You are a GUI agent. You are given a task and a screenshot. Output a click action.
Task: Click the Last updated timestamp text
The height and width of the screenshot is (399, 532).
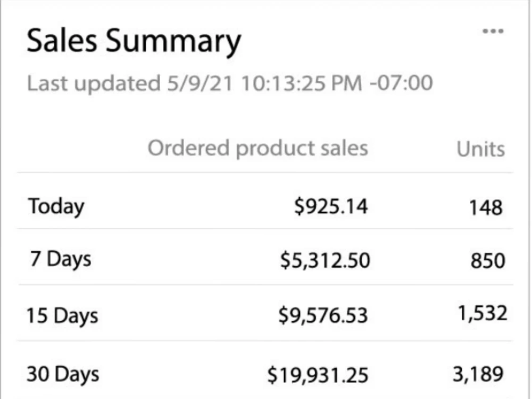point(230,83)
